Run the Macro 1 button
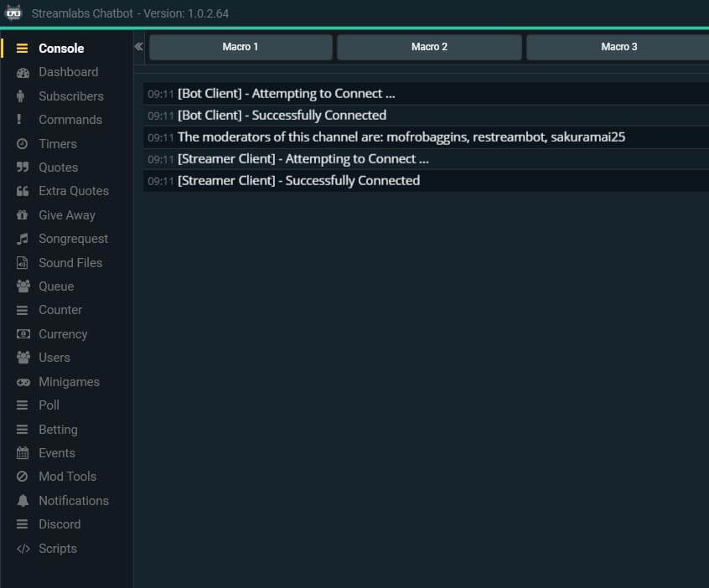 pos(241,47)
